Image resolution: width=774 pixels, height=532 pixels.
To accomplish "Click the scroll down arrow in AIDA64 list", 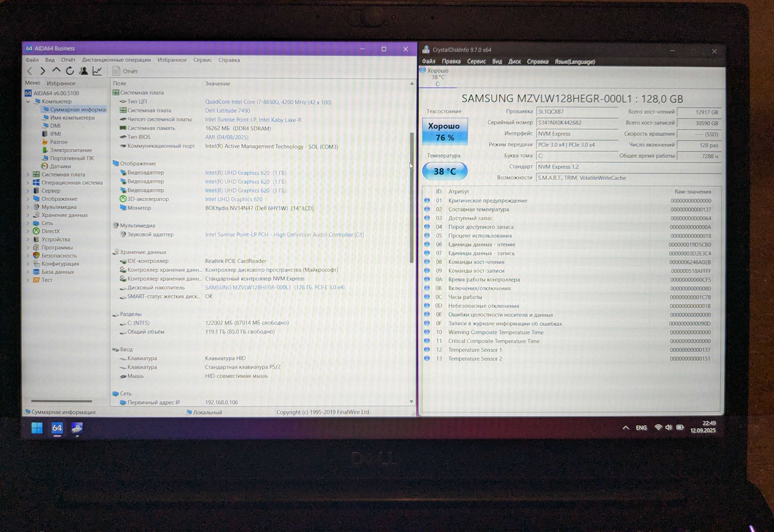I will pos(411,402).
